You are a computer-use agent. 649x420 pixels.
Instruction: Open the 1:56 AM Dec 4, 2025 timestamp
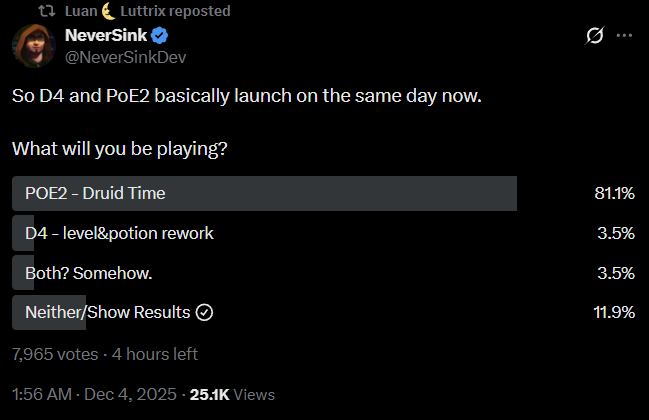click(94, 394)
